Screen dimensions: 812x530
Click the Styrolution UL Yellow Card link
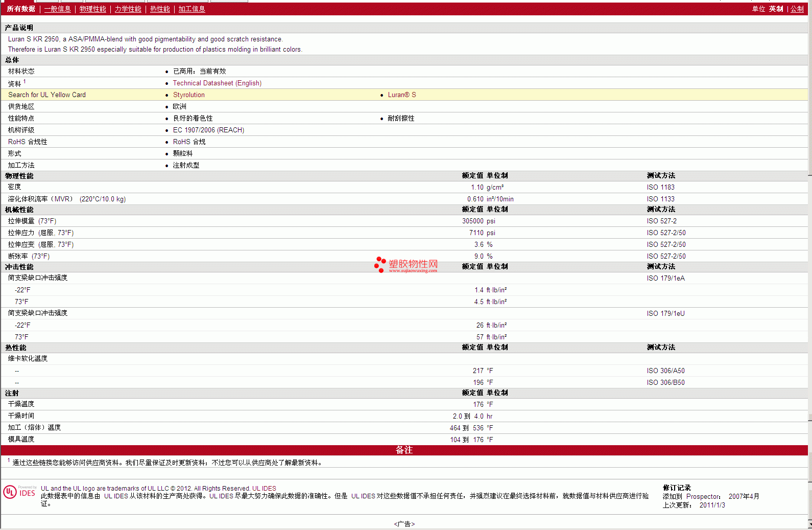188,95
